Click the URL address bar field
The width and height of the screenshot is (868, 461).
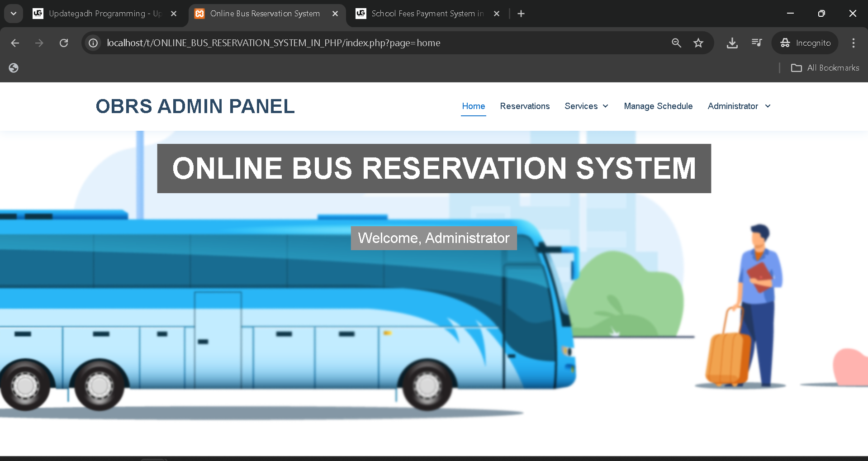click(362, 43)
